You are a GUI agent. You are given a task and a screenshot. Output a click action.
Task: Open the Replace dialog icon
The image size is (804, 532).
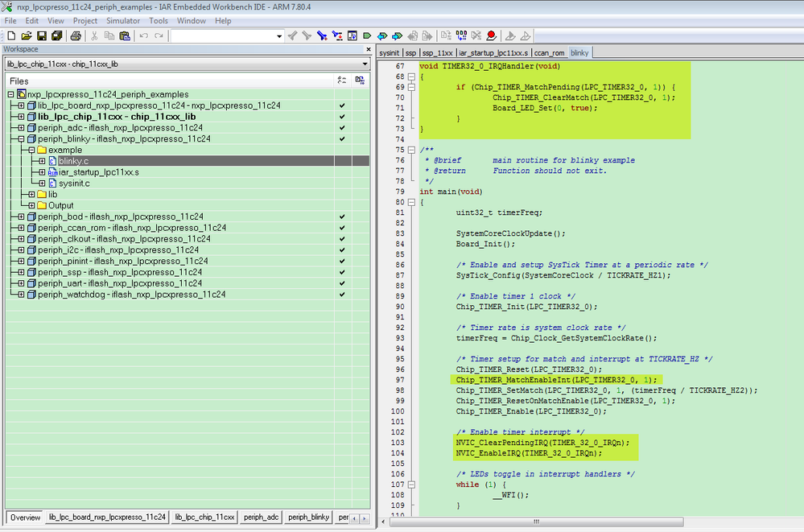[x=337, y=36]
